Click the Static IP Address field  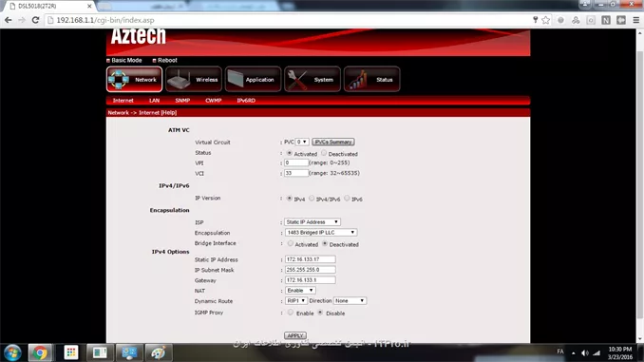310,259
